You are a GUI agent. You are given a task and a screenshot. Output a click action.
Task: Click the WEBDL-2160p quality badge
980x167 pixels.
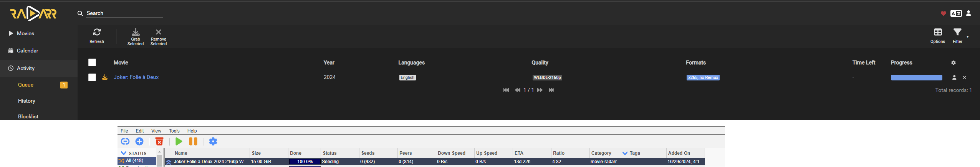pos(547,77)
